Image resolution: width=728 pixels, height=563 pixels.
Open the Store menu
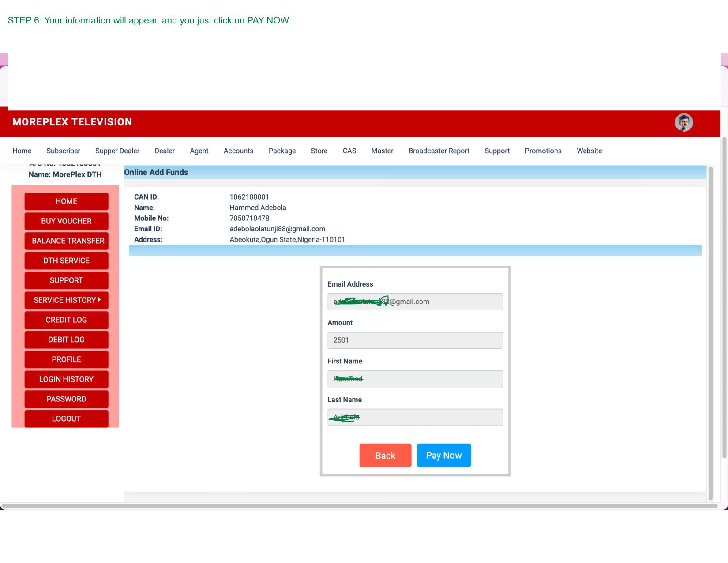[x=319, y=151]
